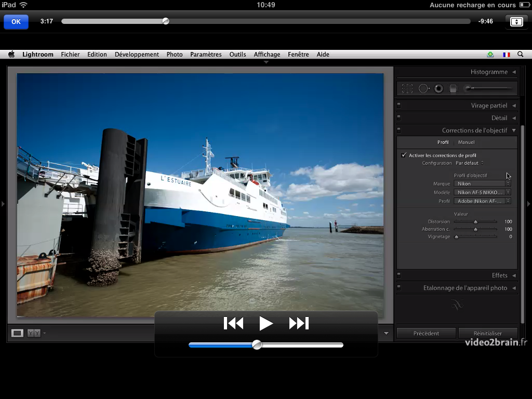Open the Profil Adobe dropdown
The width and height of the screenshot is (532, 399).
[482, 201]
